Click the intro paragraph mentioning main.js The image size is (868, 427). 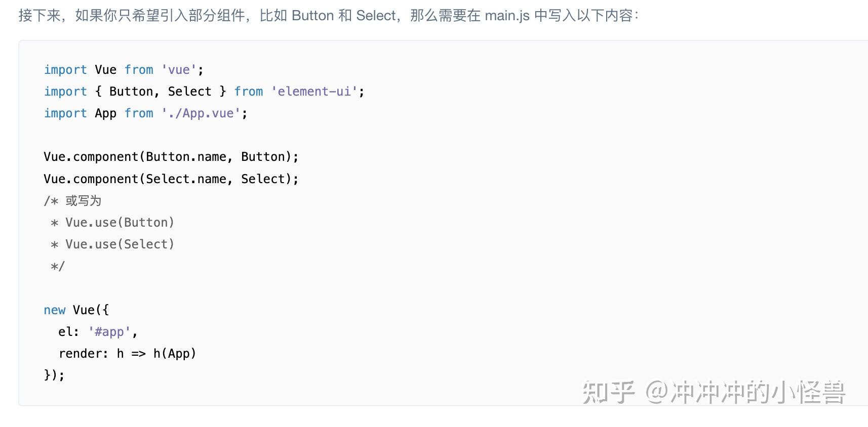pyautogui.click(x=328, y=16)
